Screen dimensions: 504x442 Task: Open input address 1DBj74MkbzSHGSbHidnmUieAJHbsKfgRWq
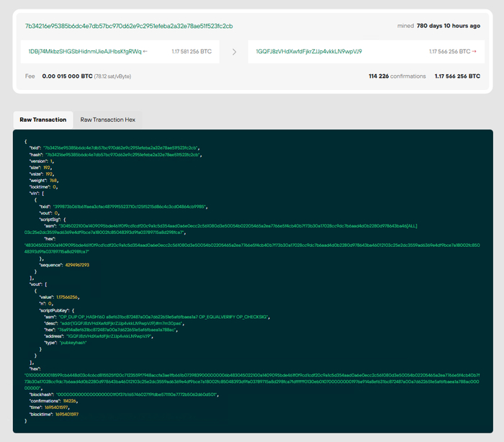84,52
